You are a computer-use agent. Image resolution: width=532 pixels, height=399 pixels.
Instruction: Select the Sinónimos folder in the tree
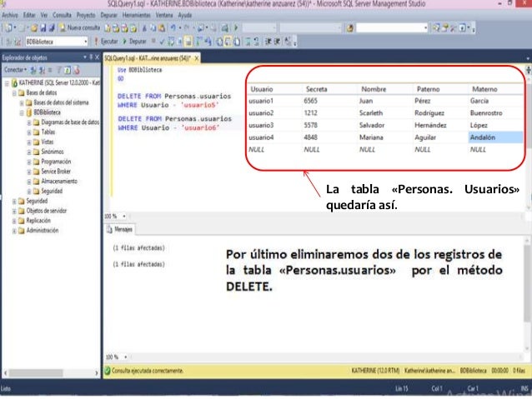tap(53, 152)
